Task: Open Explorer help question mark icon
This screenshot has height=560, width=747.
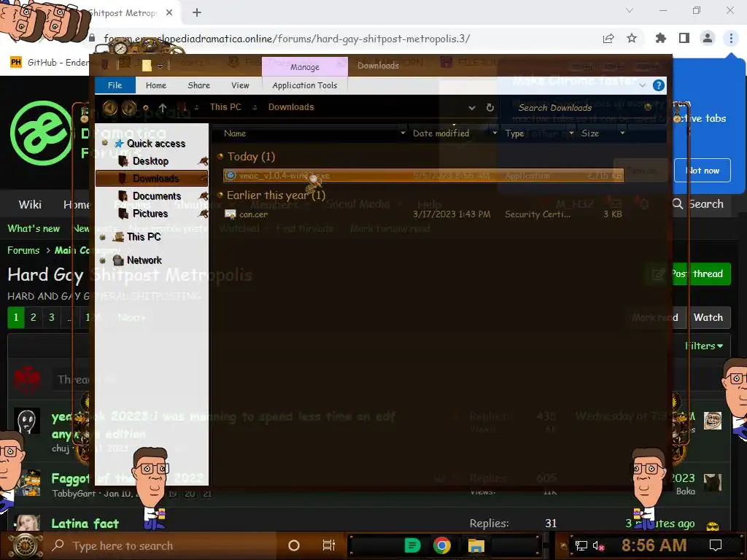Action: 659,85
